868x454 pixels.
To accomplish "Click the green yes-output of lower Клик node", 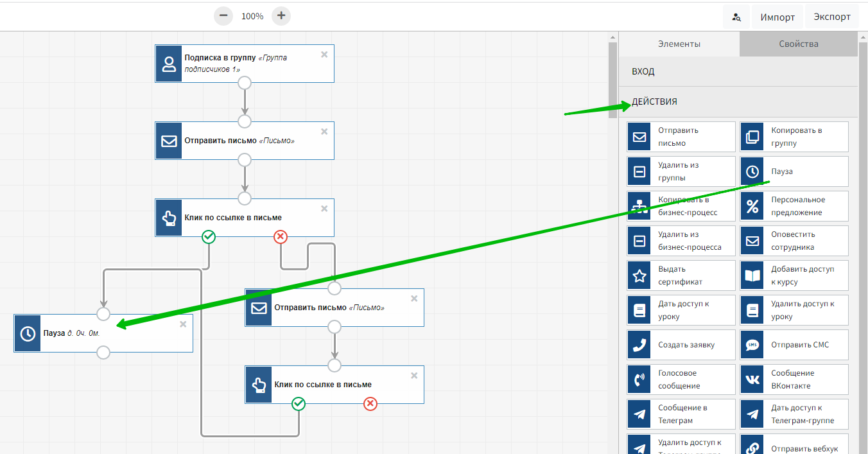I will click(299, 404).
